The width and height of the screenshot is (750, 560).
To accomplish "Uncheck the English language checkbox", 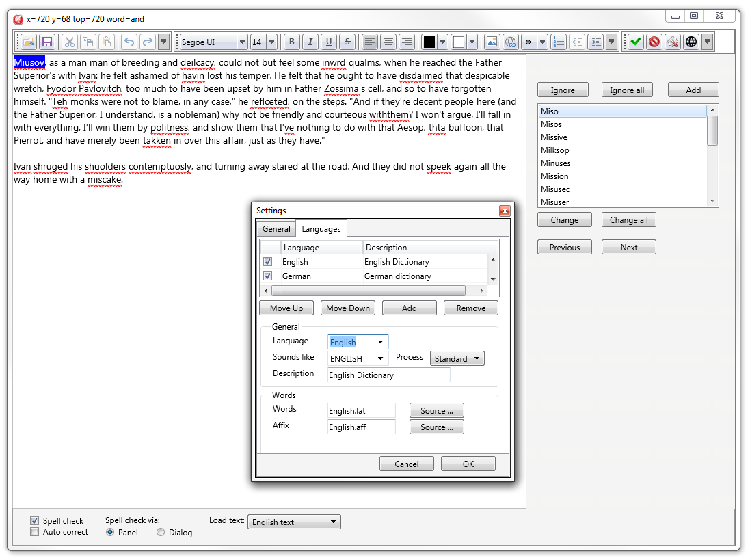I will click(268, 262).
